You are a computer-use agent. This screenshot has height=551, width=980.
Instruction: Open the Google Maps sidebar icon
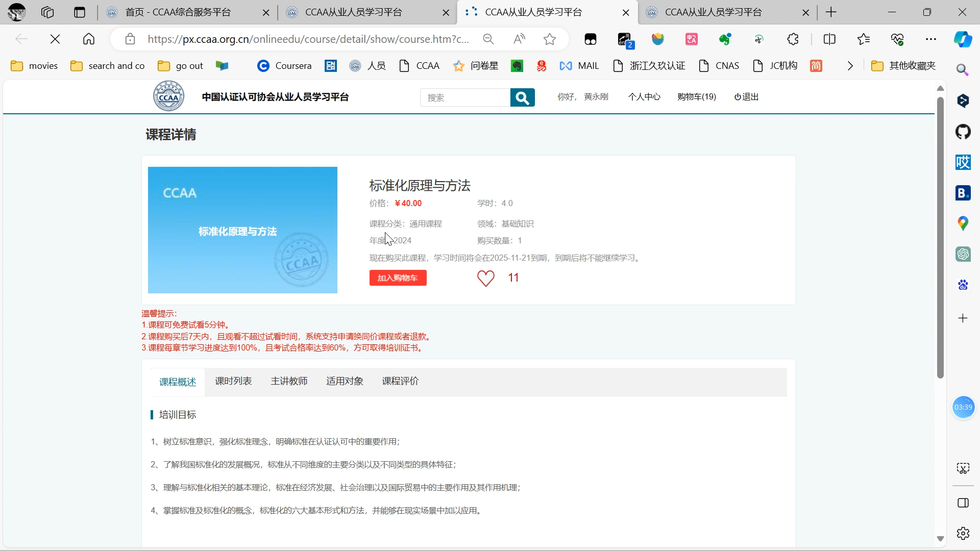point(963,223)
